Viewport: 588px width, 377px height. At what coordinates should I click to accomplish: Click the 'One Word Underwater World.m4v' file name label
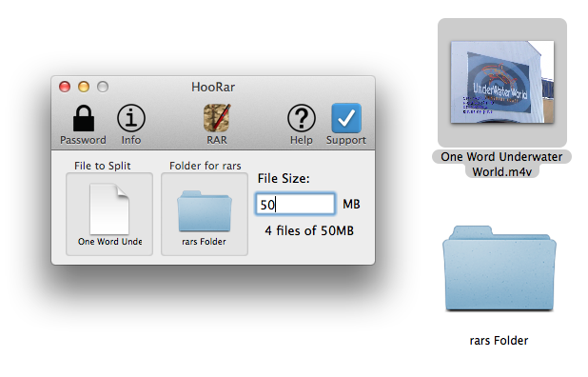coord(501,164)
